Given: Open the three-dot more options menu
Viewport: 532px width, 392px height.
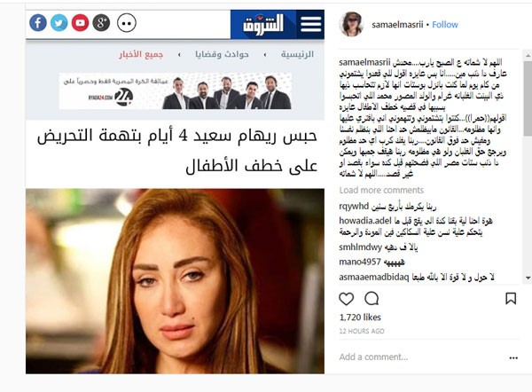Looking at the screenshot, I should pos(513,357).
